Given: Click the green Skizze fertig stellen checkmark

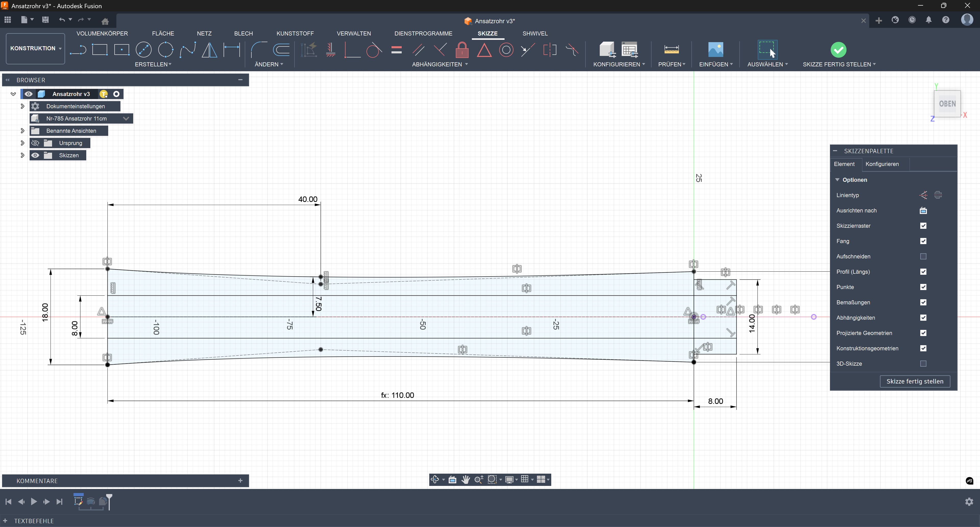Looking at the screenshot, I should click(x=838, y=50).
